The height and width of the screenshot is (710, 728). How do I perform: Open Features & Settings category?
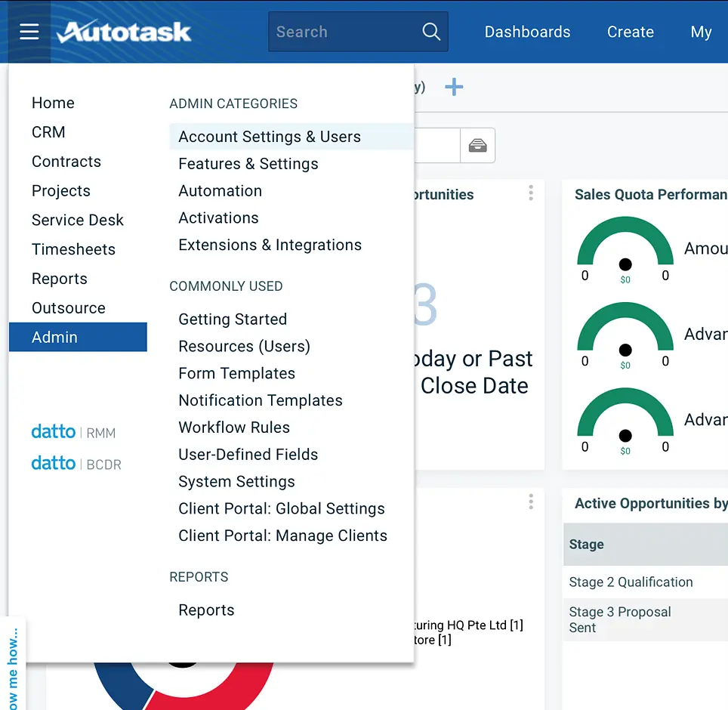pos(248,163)
